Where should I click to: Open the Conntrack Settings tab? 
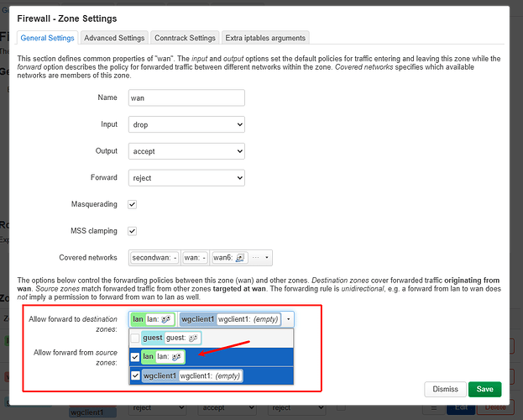click(184, 38)
